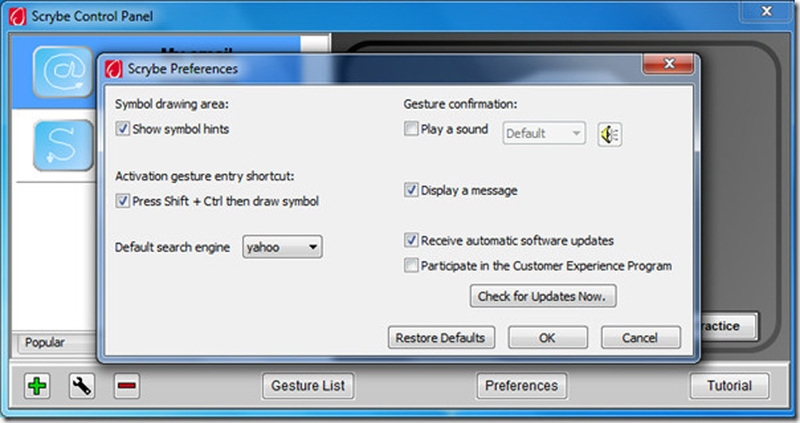The image size is (800, 423).
Task: Close the Scrybe Control Panel window
Action: [x=766, y=11]
